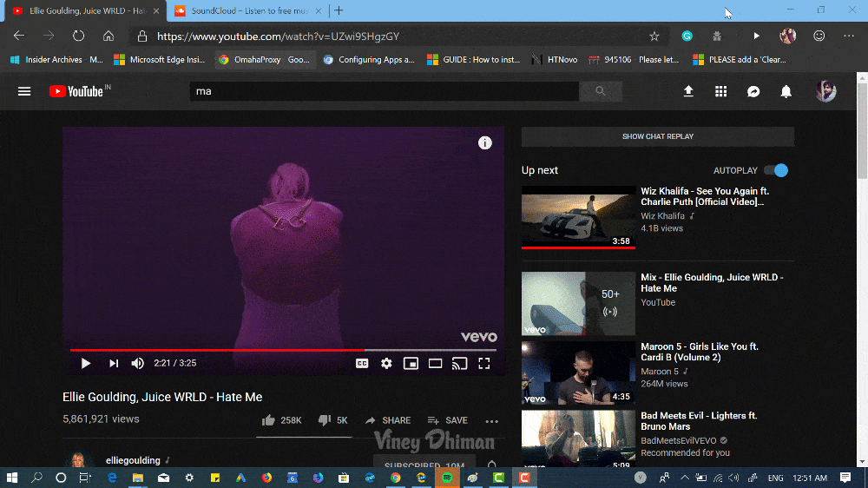Click video info card icon
868x488 pixels.
pos(485,143)
